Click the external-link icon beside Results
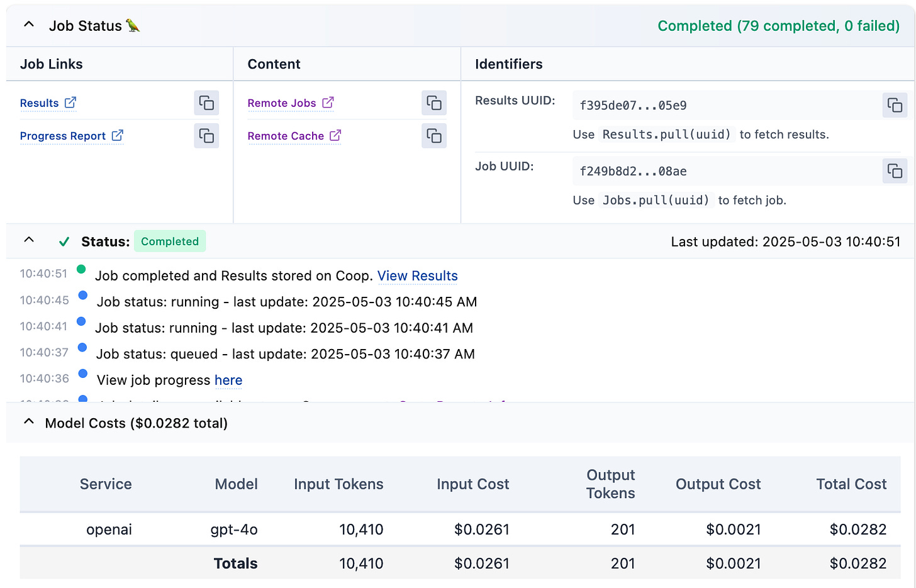Image resolution: width=916 pixels, height=588 pixels. coord(70,103)
